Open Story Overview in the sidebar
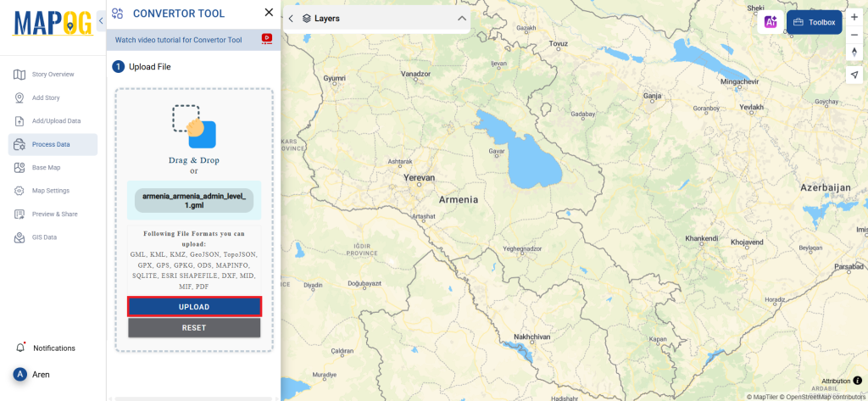The height and width of the screenshot is (401, 868). 53,75
